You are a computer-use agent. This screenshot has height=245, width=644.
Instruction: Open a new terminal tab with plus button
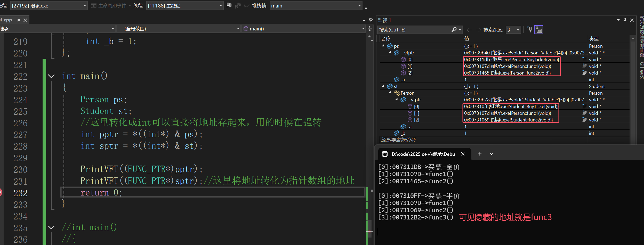480,154
